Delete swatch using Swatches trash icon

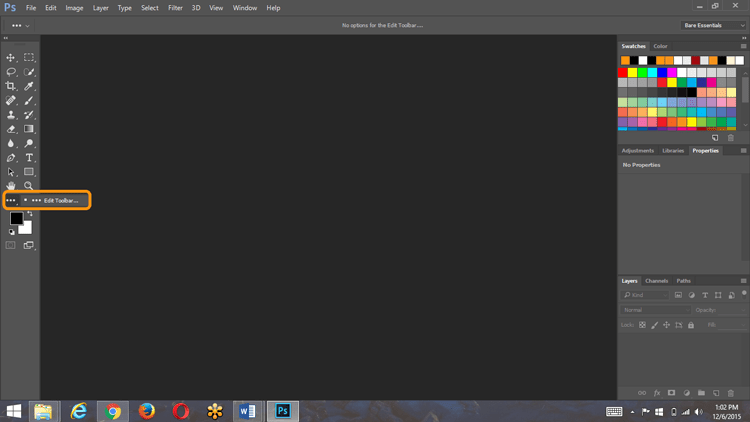(x=730, y=138)
